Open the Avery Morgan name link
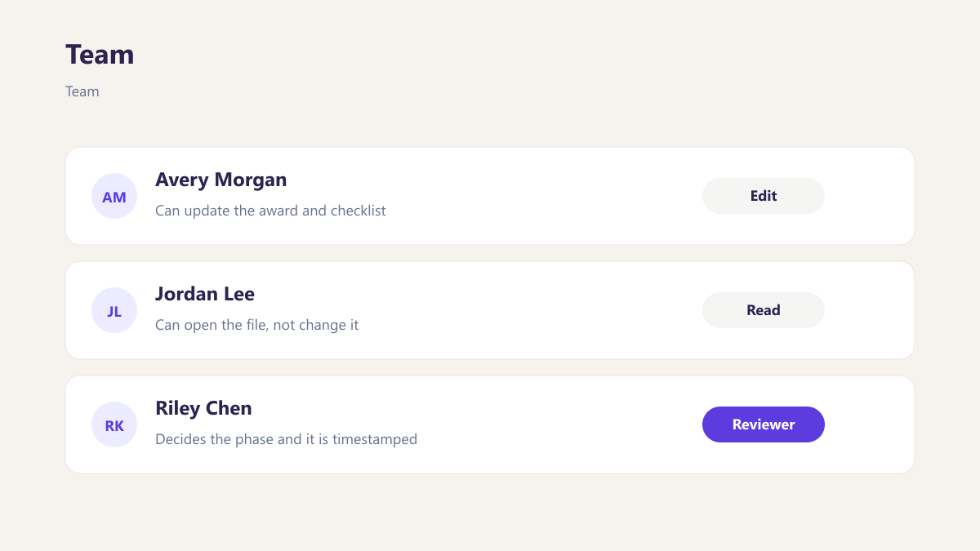The image size is (980, 551). coord(220,180)
